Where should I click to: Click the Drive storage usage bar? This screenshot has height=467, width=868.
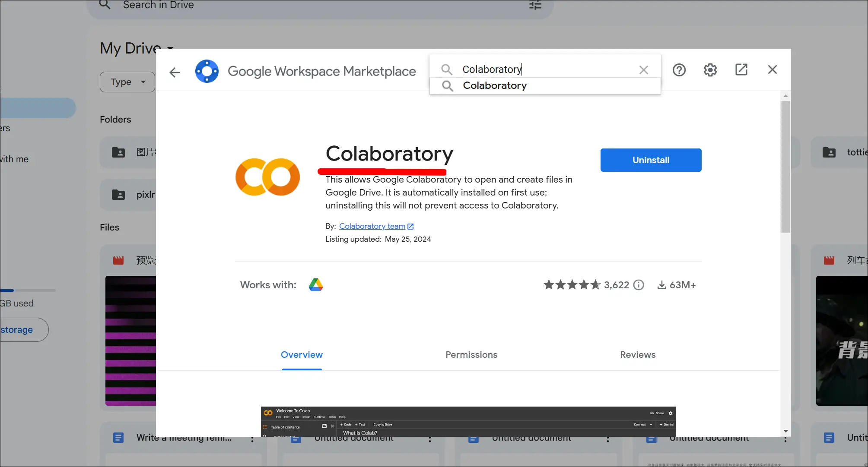click(28, 290)
